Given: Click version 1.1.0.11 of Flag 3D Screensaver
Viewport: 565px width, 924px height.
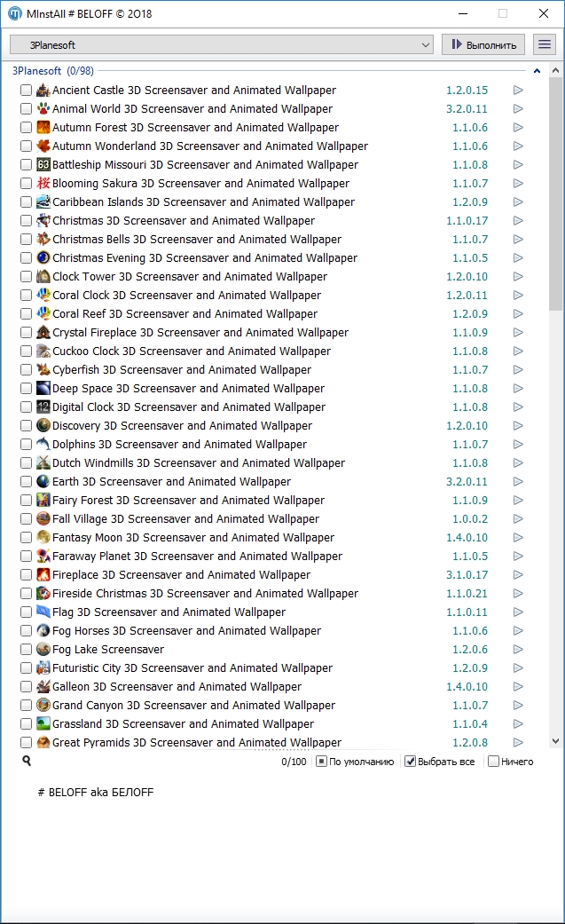Looking at the screenshot, I should (467, 612).
